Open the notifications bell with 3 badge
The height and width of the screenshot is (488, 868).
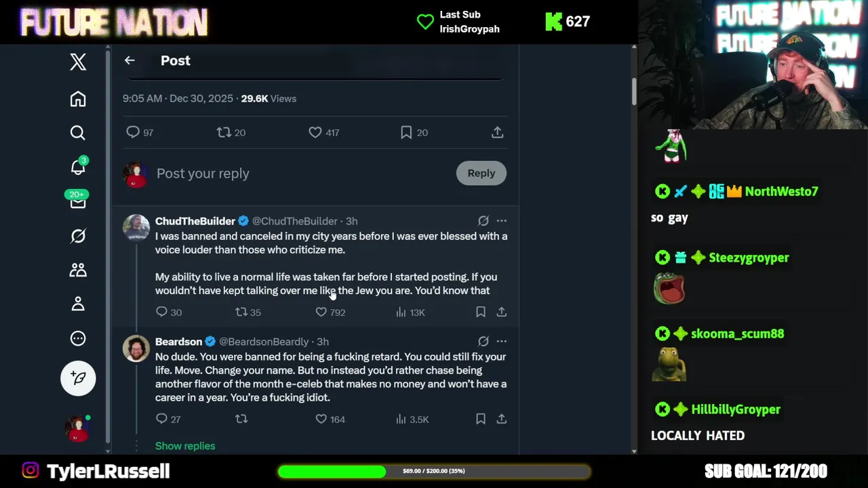[78, 166]
